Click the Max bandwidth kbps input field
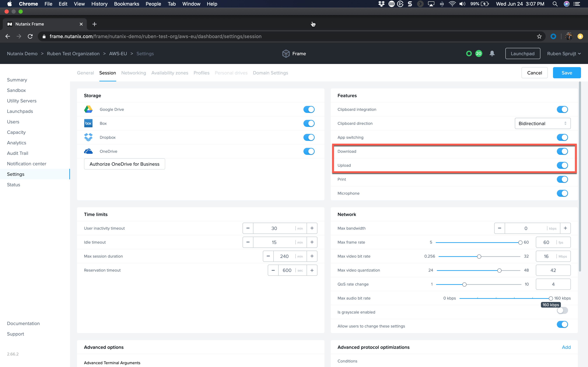The image size is (588, 367). coord(526,228)
